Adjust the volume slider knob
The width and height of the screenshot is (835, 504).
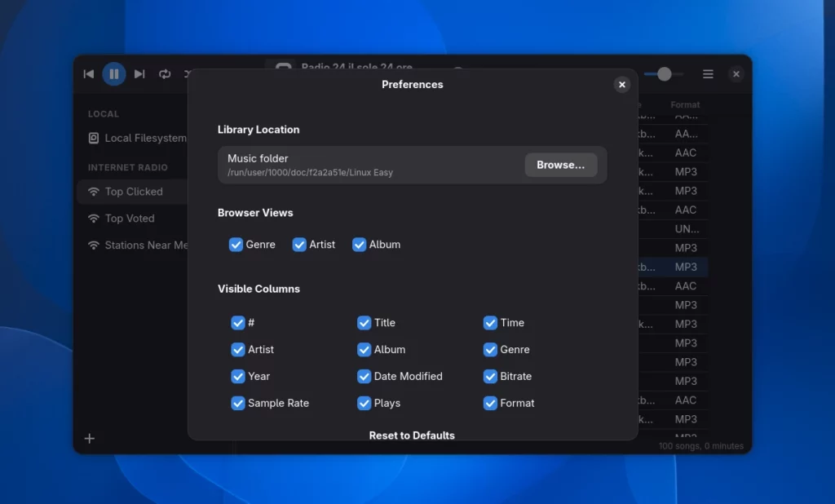(x=665, y=74)
